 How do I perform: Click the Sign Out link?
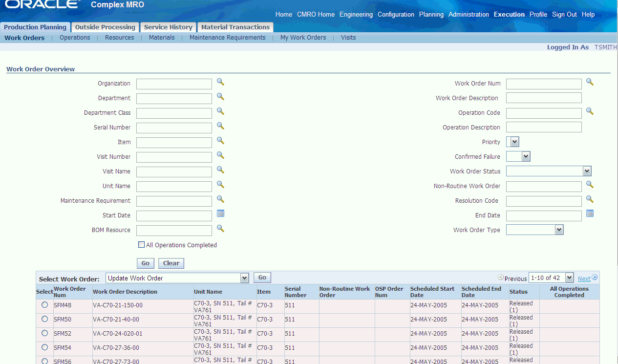[564, 15]
